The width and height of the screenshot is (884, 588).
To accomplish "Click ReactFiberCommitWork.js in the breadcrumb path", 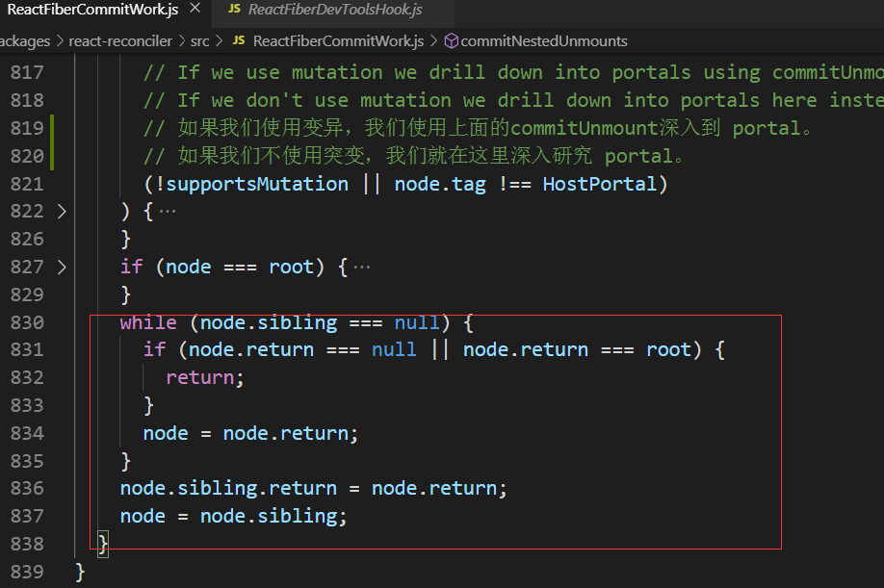I will [x=338, y=41].
